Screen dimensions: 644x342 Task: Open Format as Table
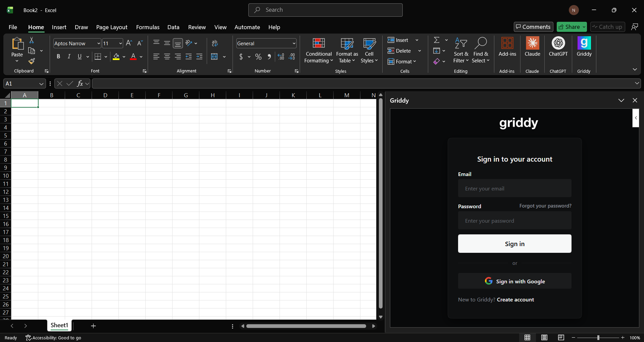pos(346,50)
